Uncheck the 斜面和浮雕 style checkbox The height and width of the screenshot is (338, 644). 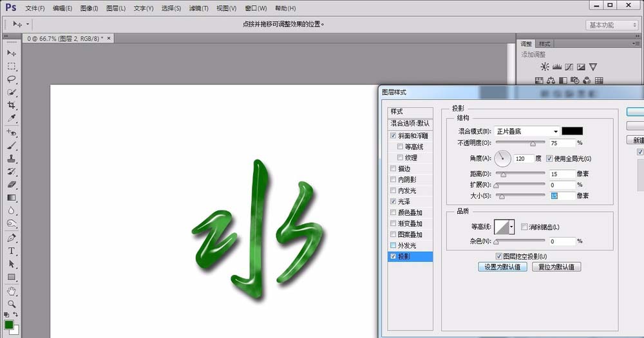(x=393, y=136)
